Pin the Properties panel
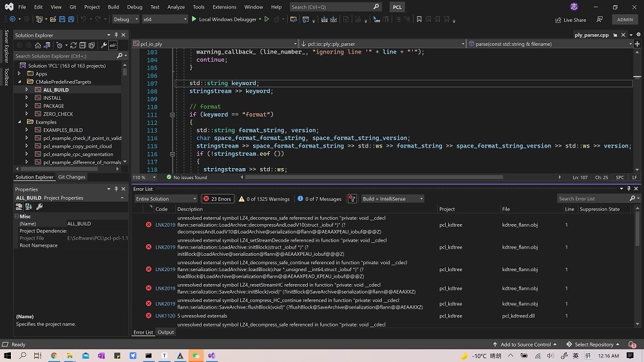 click(x=116, y=189)
